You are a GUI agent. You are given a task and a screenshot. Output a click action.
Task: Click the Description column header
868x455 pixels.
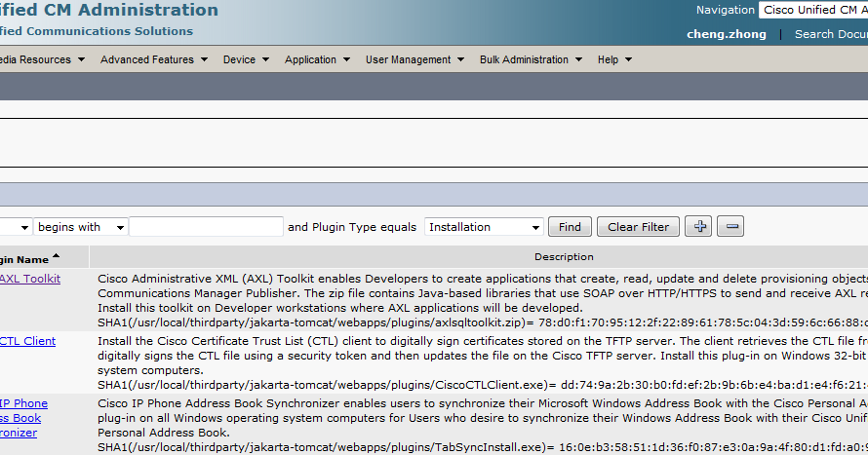[564, 257]
